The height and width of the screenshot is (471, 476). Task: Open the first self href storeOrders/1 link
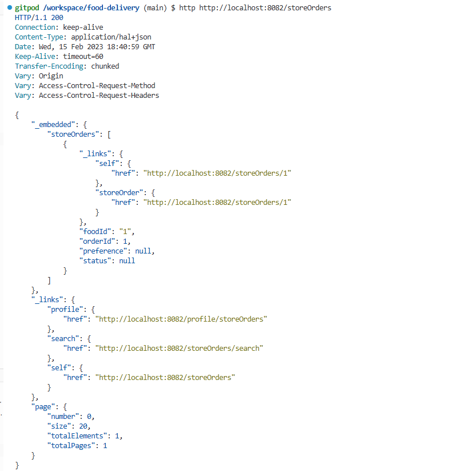coord(217,173)
